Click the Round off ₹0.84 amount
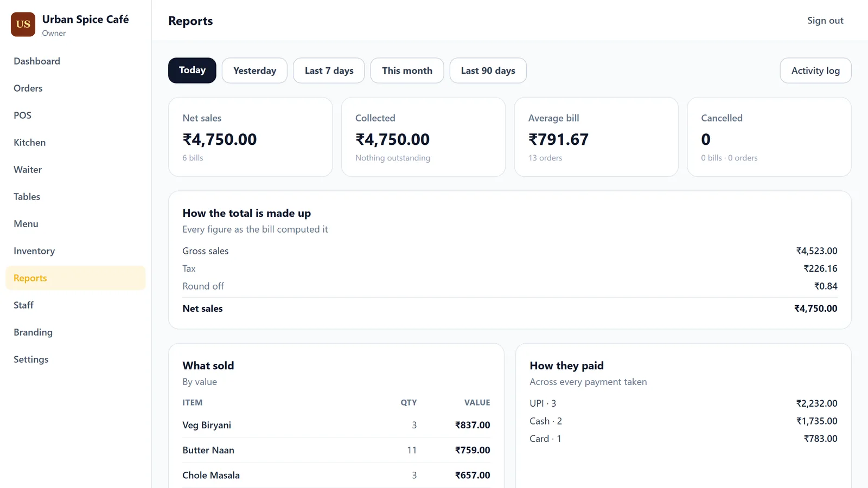Screen dimensions: 868x488 825,286
